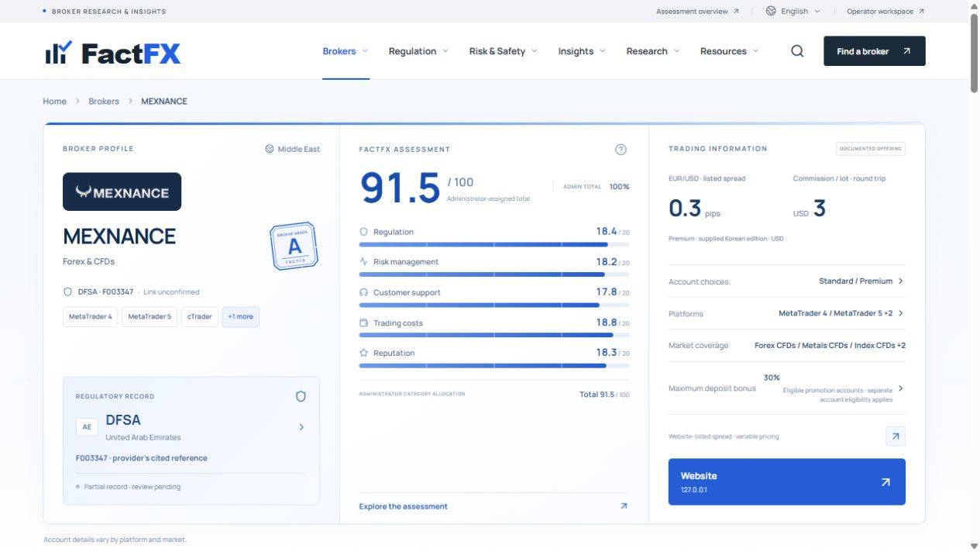980x552 pixels.
Task: Click the Regulation score progress bar
Action: pyautogui.click(x=494, y=244)
